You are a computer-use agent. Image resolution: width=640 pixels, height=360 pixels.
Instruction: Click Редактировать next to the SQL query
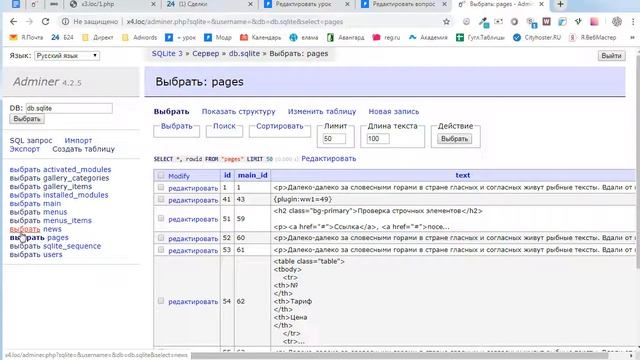click(329, 158)
